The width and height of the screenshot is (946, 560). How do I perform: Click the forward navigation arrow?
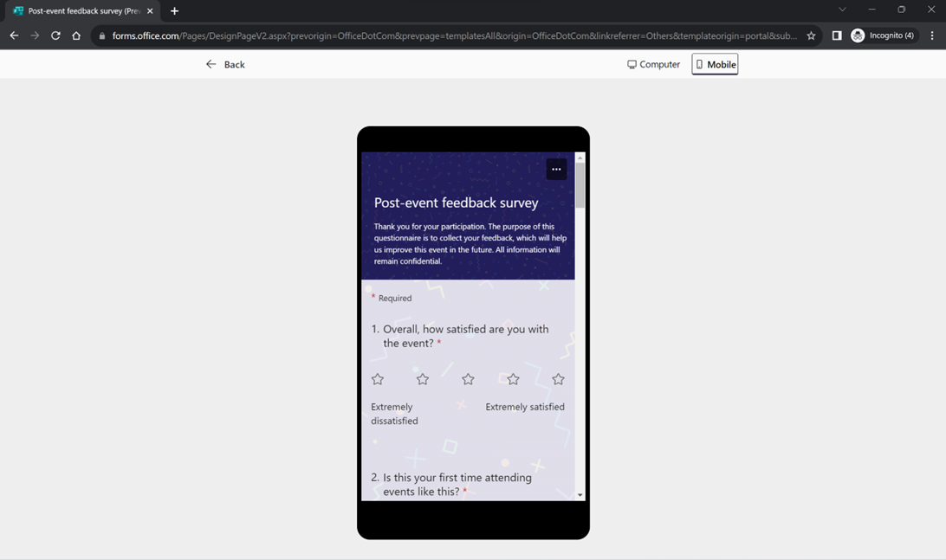click(x=34, y=35)
